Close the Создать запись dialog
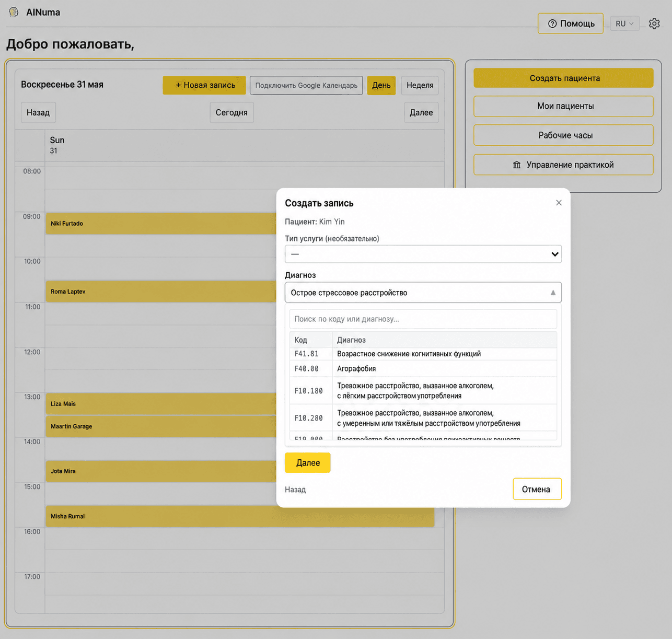The image size is (672, 639). (559, 203)
